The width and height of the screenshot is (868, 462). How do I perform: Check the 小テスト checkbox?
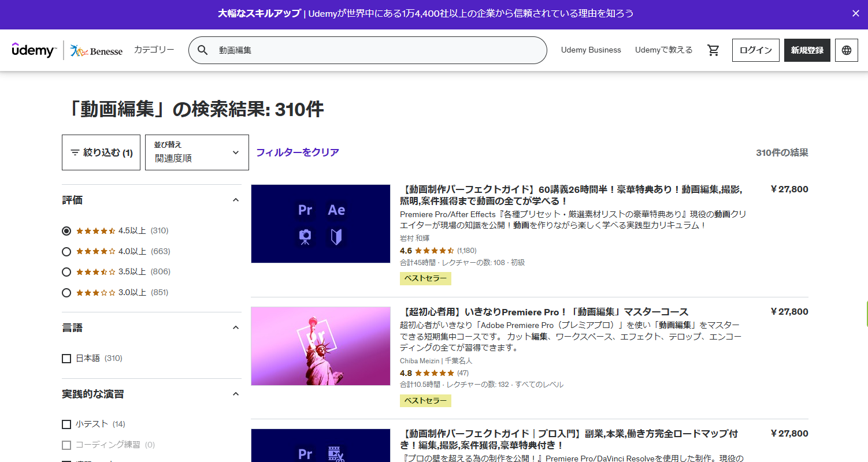(x=66, y=424)
